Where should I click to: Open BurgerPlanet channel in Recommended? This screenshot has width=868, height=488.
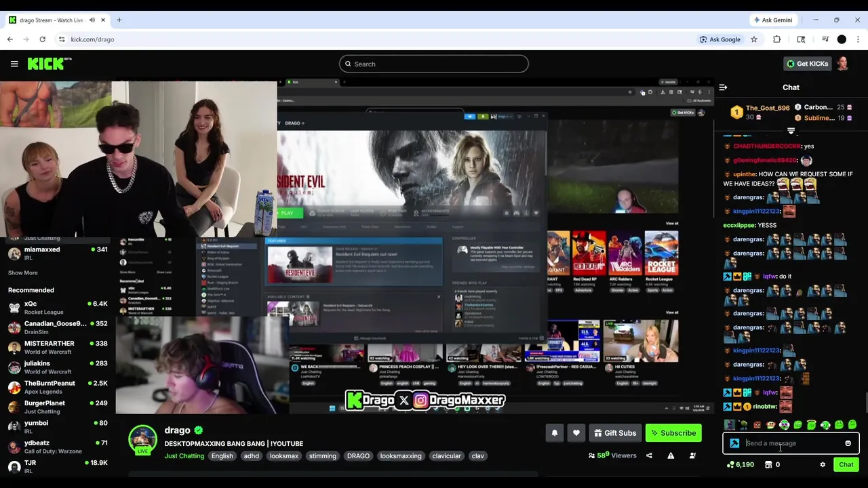(58, 407)
